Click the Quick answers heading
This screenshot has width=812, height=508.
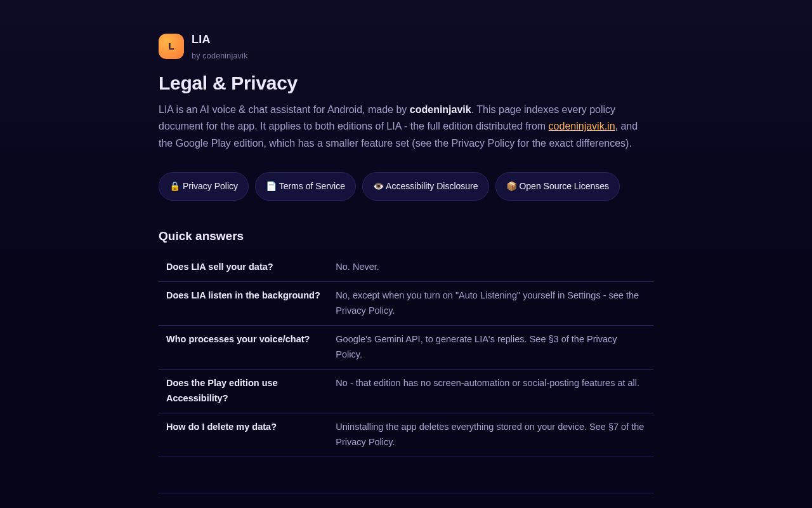click(x=201, y=236)
